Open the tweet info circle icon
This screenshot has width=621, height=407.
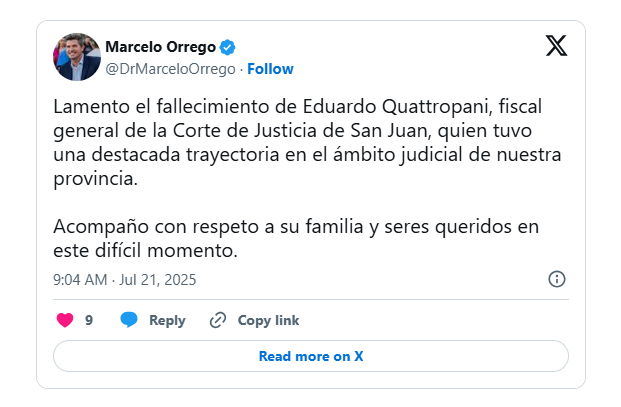click(x=557, y=279)
